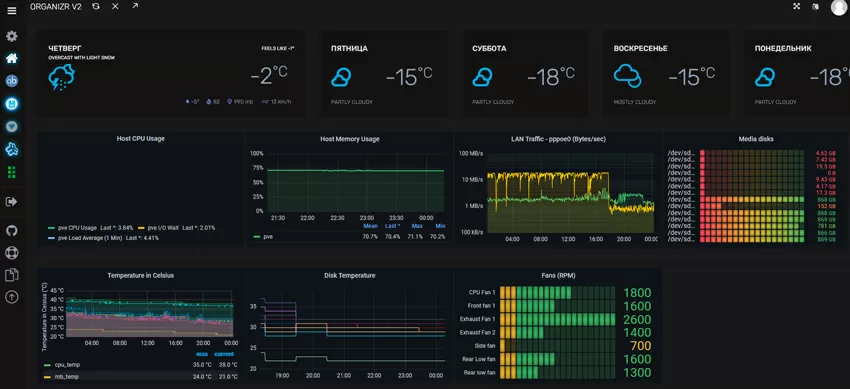
Task: Click Пятница partly cloudy icon
Action: tap(341, 77)
